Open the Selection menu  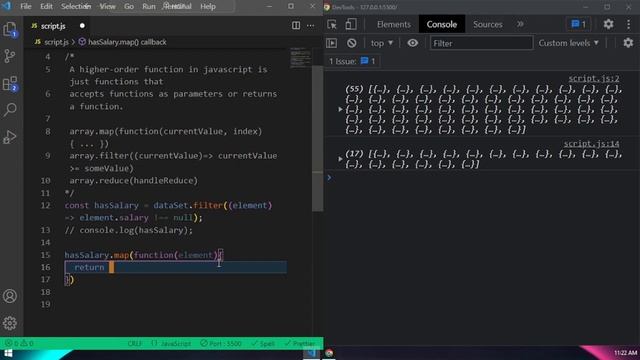76,7
